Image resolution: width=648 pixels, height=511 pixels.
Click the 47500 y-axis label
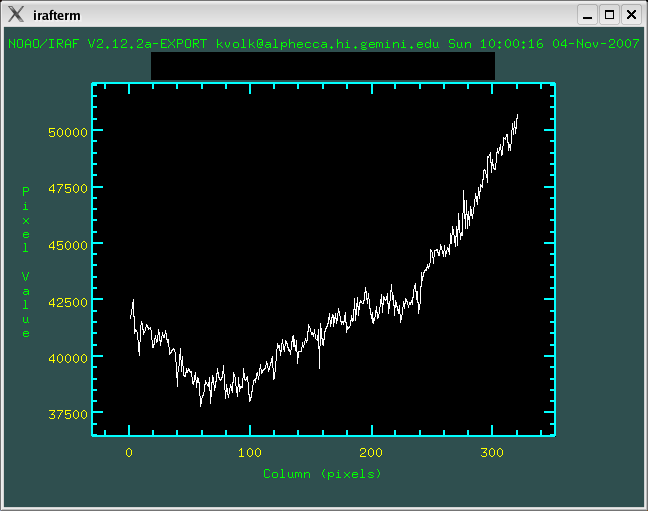pyautogui.click(x=68, y=189)
